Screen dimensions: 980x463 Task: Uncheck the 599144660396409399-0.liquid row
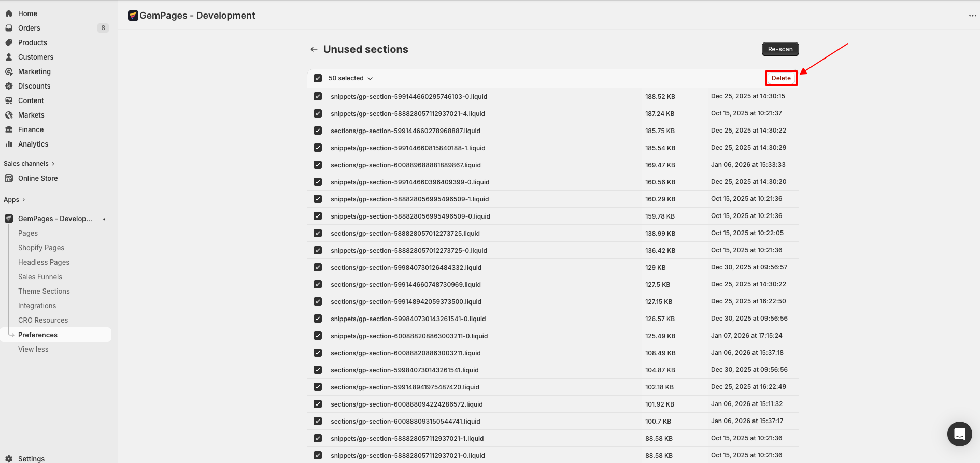pos(318,182)
